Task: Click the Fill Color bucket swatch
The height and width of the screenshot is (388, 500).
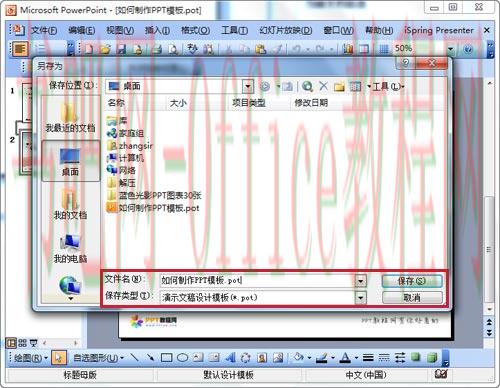Action: 298,358
